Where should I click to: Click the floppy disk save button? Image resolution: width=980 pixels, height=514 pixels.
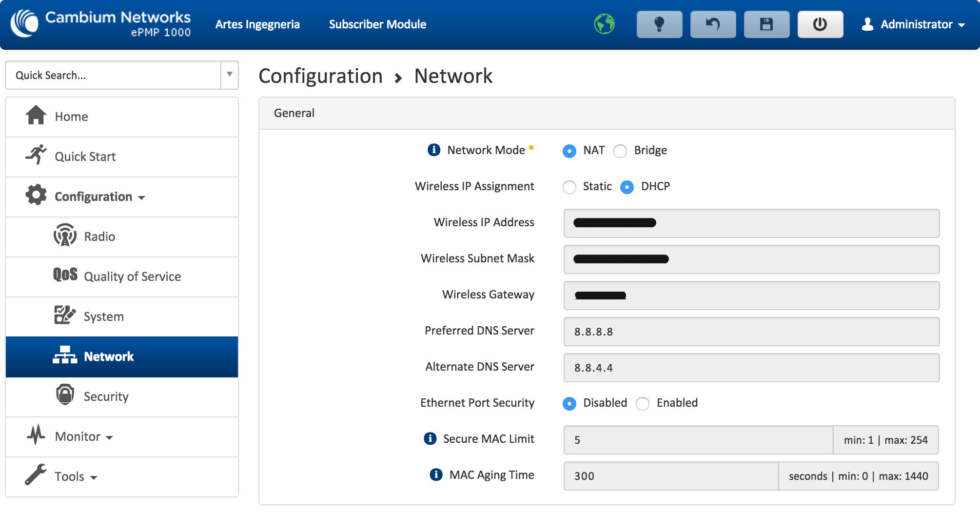[766, 24]
